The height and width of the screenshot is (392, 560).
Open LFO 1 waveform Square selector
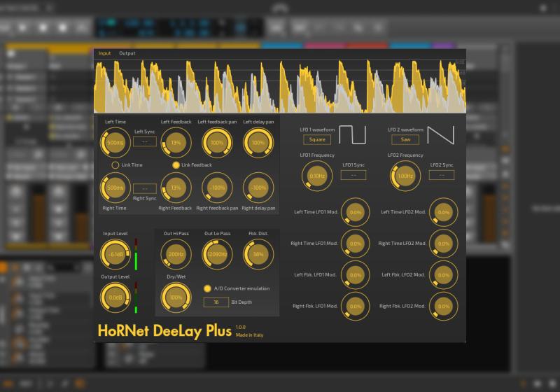pos(317,139)
